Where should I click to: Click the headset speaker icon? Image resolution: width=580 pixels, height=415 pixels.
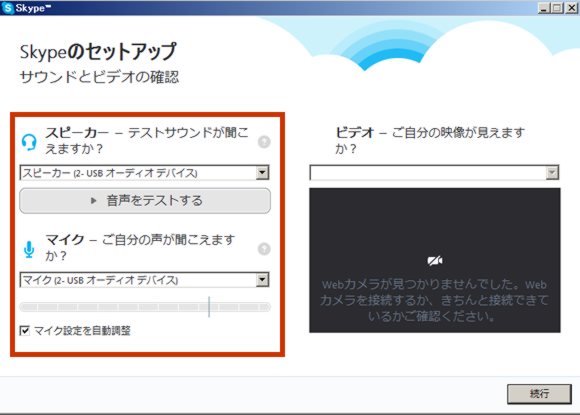pyautogui.click(x=29, y=142)
